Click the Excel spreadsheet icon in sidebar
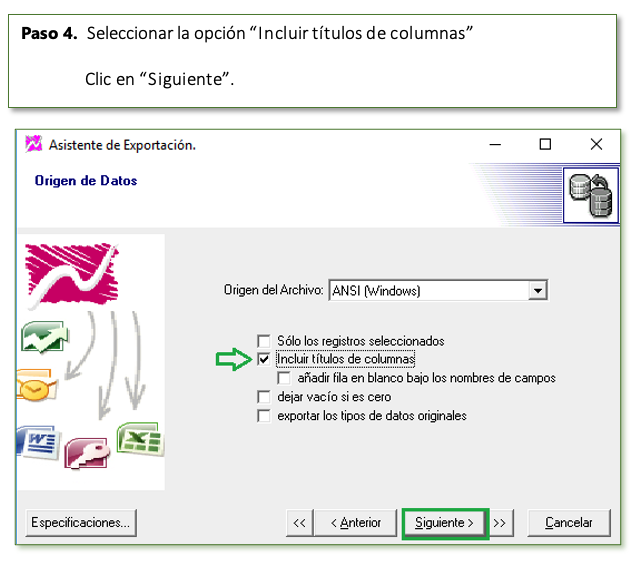The height and width of the screenshot is (562, 636). pyautogui.click(x=140, y=438)
